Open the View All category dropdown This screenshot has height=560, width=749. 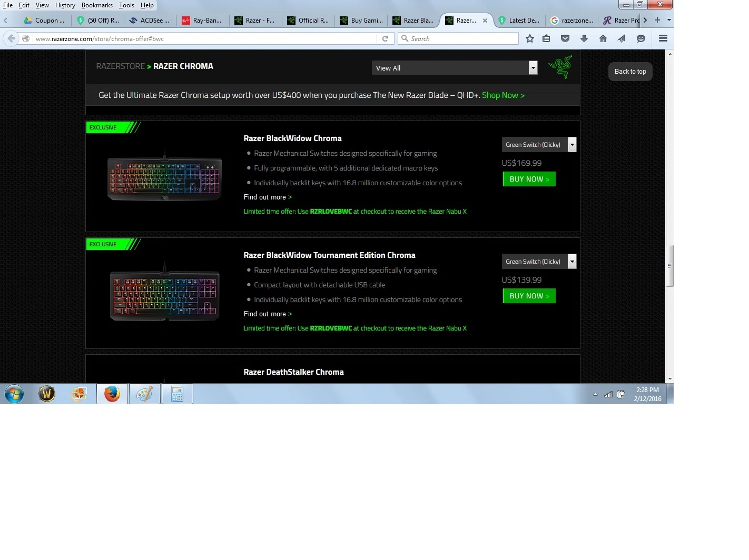pyautogui.click(x=455, y=68)
